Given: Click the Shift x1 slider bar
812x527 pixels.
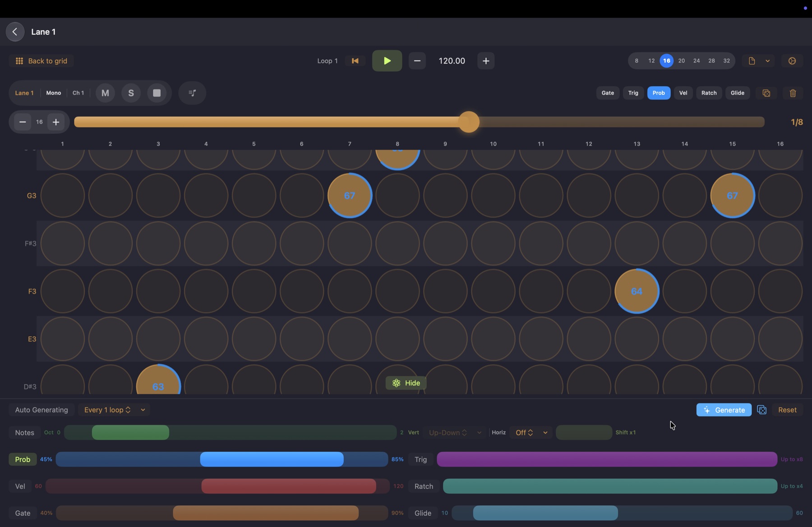Looking at the screenshot, I should (x=584, y=432).
